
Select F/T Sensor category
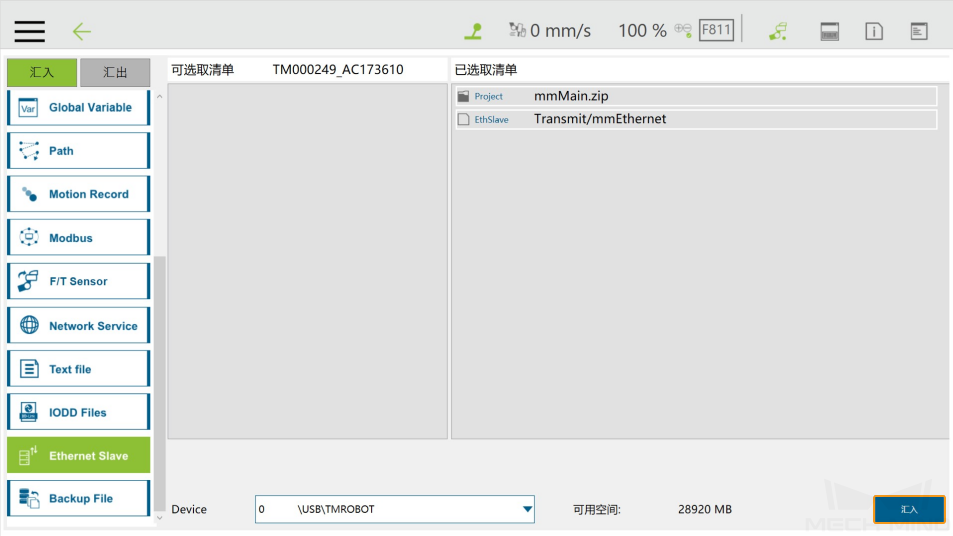pos(78,281)
